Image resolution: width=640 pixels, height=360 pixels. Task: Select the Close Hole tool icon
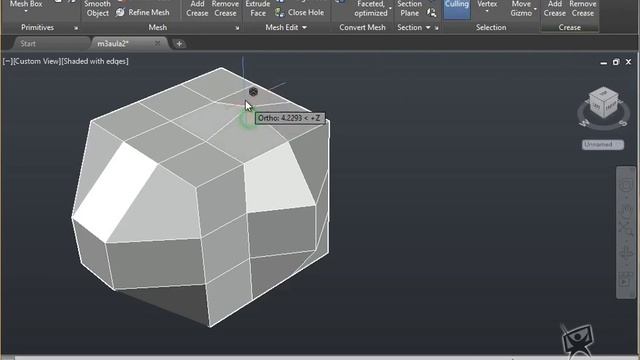[x=280, y=13]
